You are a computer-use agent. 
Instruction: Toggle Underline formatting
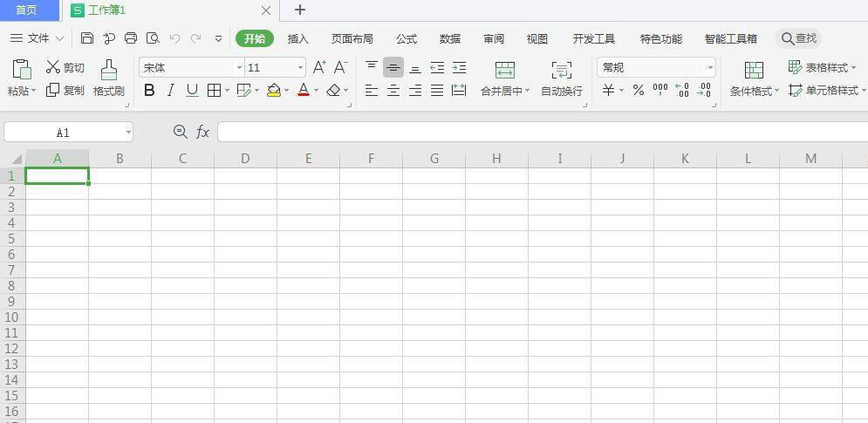click(x=192, y=90)
